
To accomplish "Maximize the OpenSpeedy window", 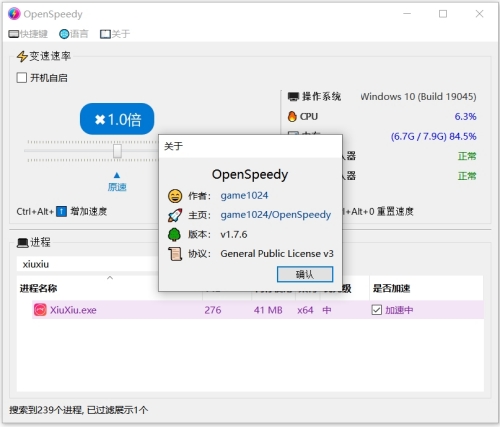I will tap(443, 14).
